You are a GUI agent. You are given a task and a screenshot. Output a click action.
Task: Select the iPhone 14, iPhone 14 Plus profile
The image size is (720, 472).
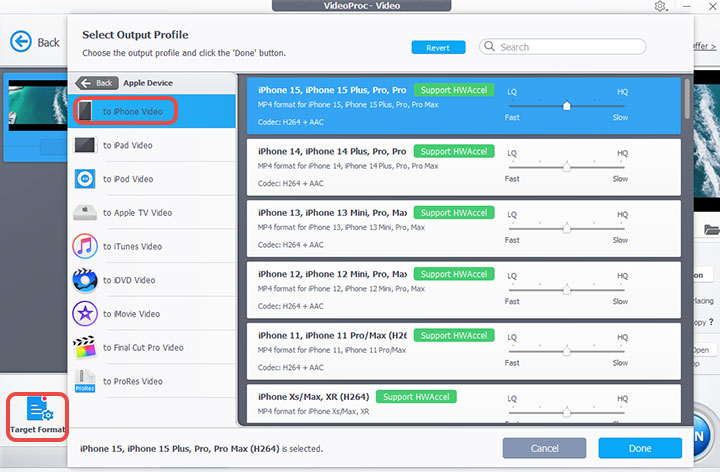coord(464,167)
